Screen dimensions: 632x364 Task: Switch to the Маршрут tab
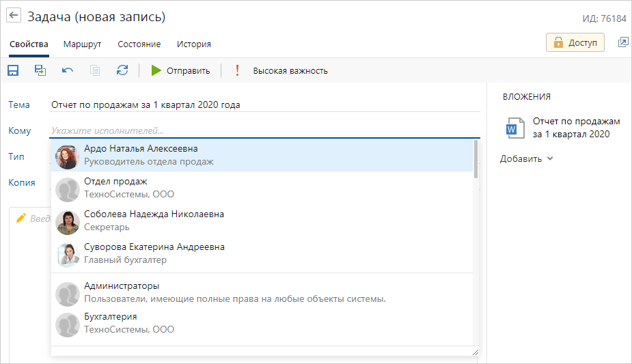(x=82, y=44)
